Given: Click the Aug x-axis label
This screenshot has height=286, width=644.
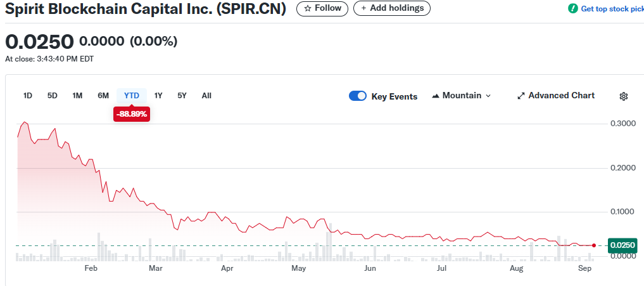Looking at the screenshot, I should click(516, 269).
